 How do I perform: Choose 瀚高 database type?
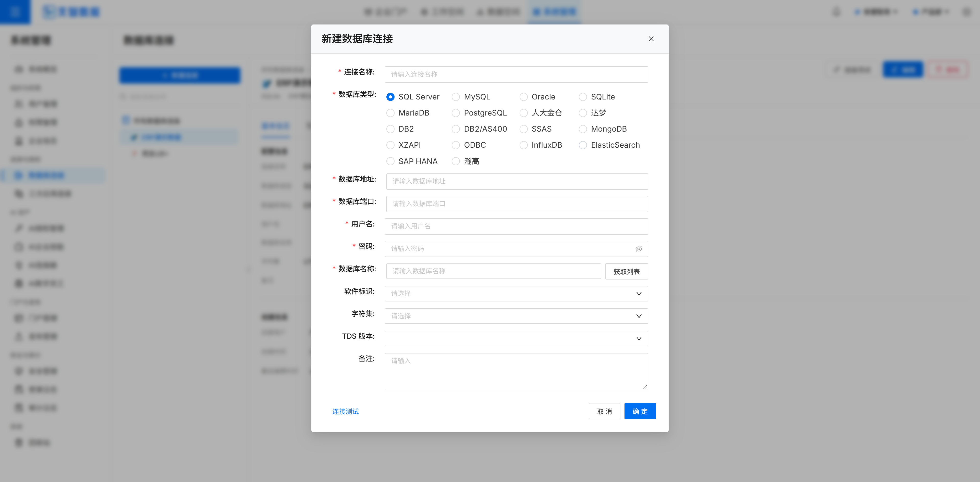tap(456, 161)
